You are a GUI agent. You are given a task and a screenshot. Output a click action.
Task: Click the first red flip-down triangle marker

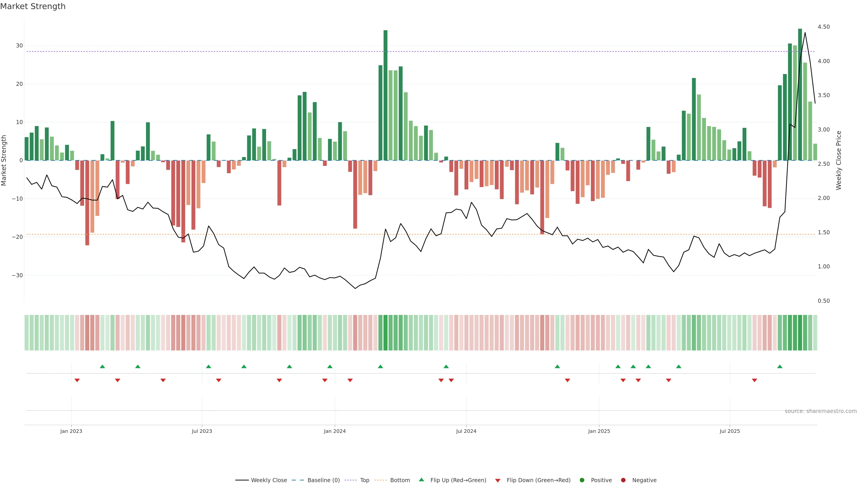click(77, 380)
